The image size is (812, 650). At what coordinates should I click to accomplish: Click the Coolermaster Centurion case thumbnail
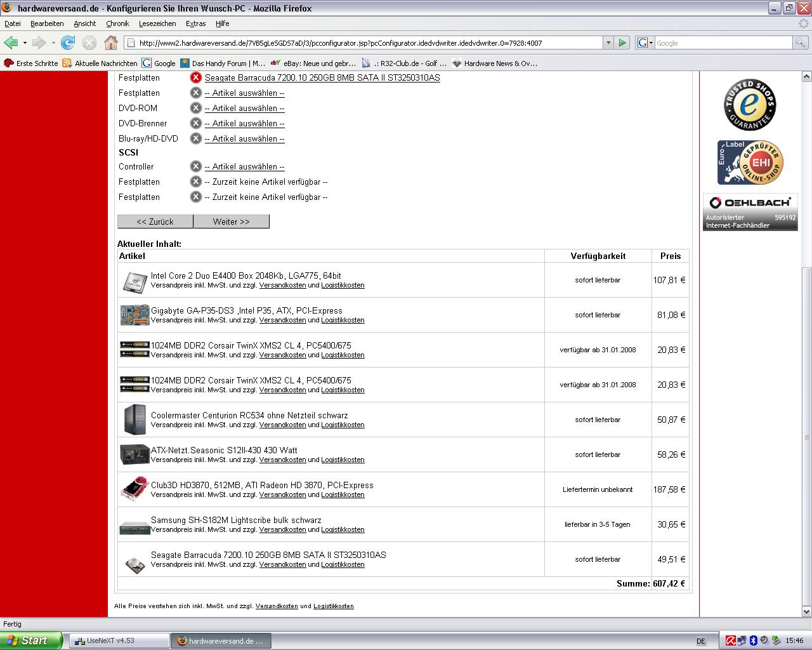135,420
